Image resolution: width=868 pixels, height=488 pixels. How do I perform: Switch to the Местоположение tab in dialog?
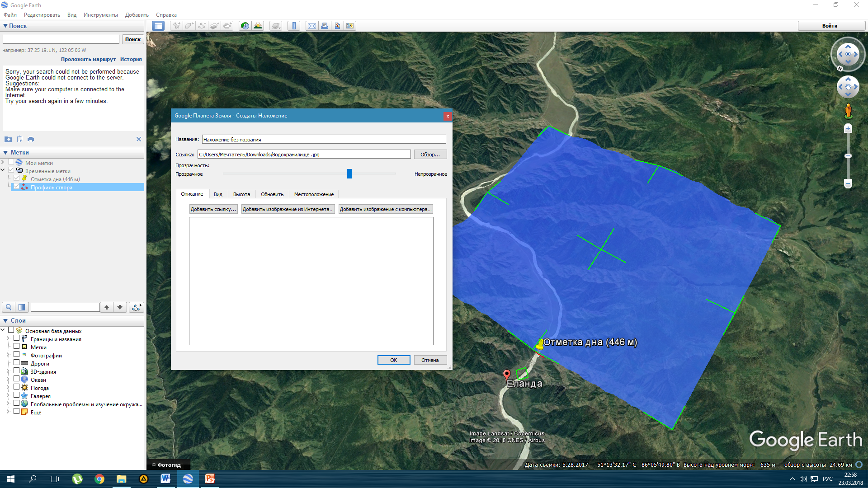click(314, 194)
